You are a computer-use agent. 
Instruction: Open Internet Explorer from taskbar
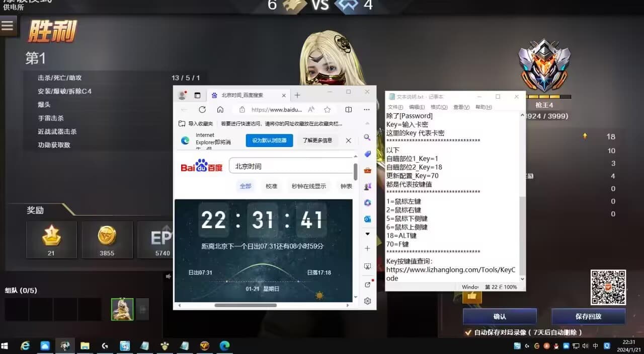(25, 346)
